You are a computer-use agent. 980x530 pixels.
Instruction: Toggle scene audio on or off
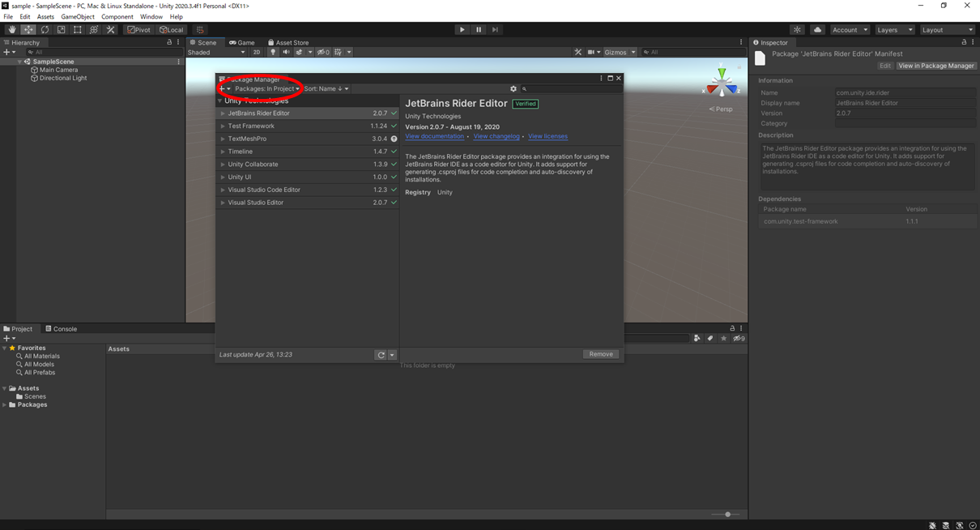click(286, 51)
